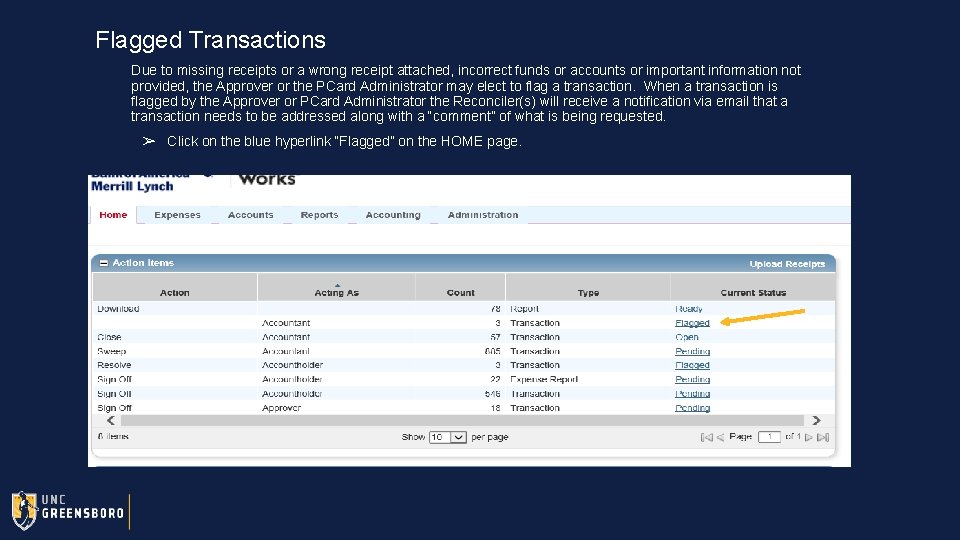
Task: Open the Administration tab
Action: pyautogui.click(x=482, y=215)
